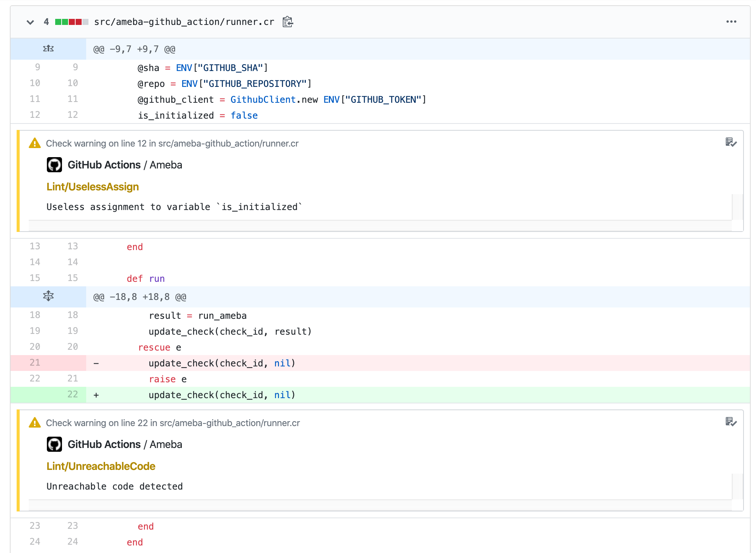Image resolution: width=756 pixels, height=553 pixels.
Task: Click warning triangle for line 12 annotation
Action: click(35, 144)
